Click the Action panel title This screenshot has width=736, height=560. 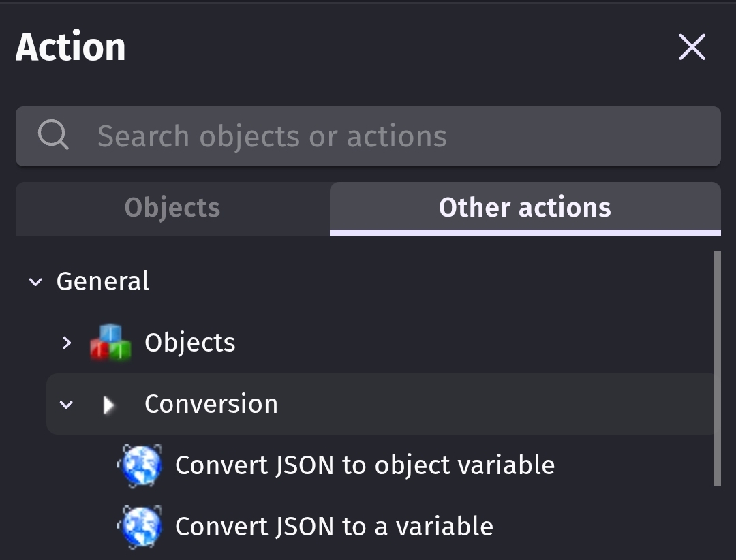[71, 47]
